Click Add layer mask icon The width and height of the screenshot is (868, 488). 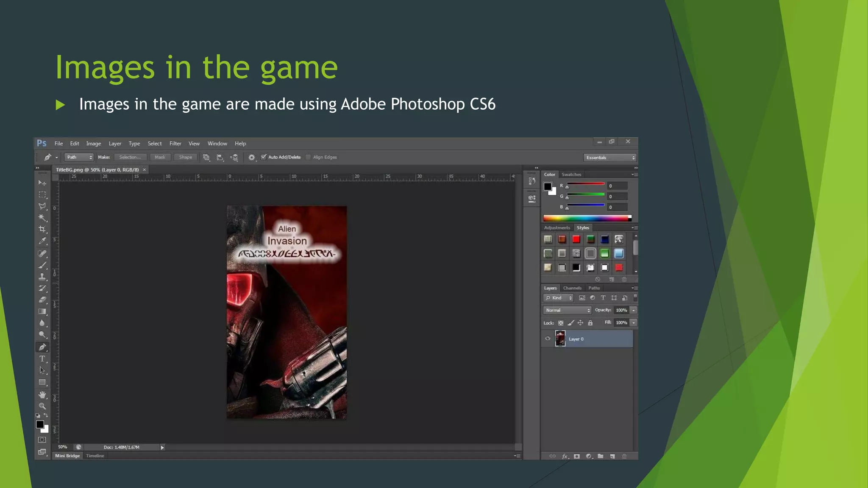577,456
